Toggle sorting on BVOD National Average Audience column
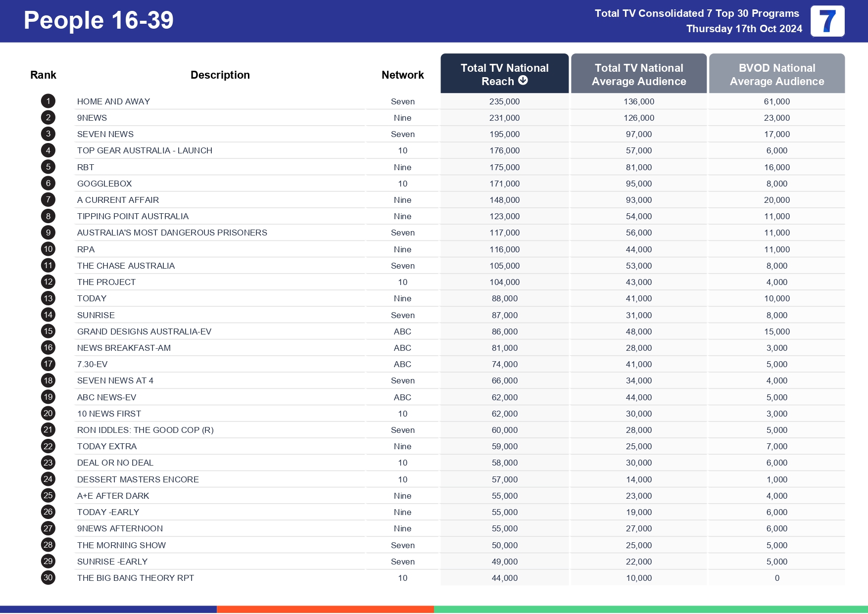Image resolution: width=868 pixels, height=614 pixels. tap(777, 74)
